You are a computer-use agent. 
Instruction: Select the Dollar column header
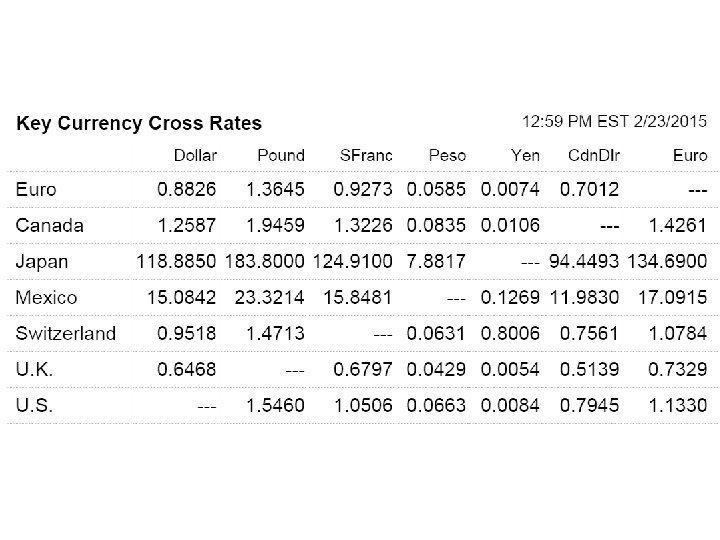click(195, 156)
